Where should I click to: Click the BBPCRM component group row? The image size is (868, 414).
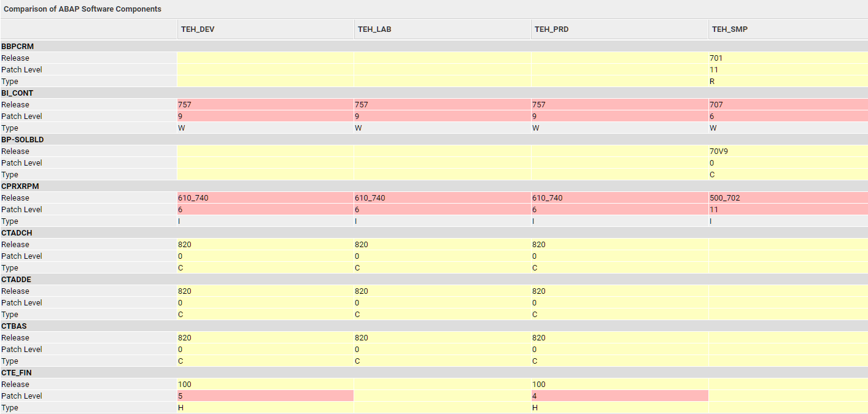tap(17, 47)
